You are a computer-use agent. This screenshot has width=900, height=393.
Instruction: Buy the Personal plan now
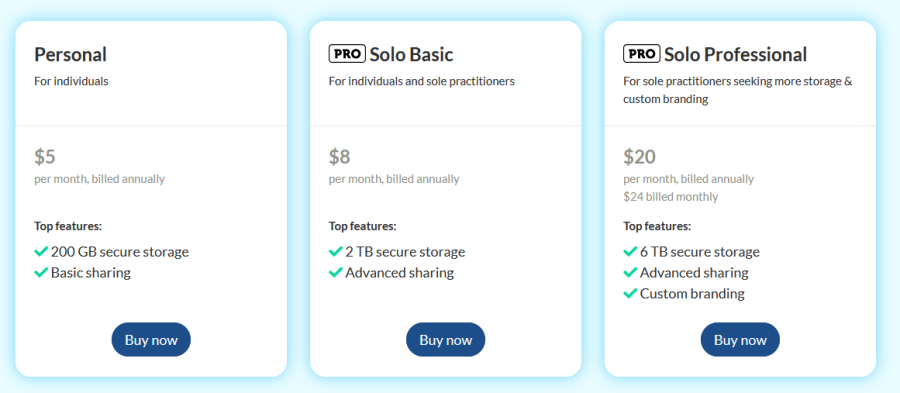[x=151, y=340]
